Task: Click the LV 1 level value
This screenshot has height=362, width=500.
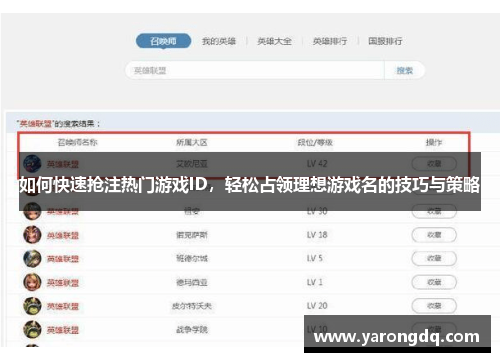Action: 315,282
